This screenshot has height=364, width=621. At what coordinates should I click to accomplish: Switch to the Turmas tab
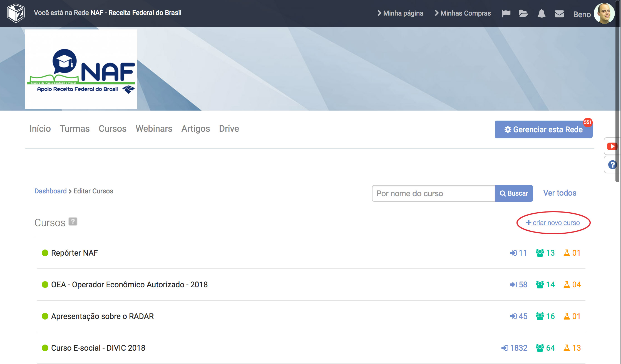coord(74,129)
